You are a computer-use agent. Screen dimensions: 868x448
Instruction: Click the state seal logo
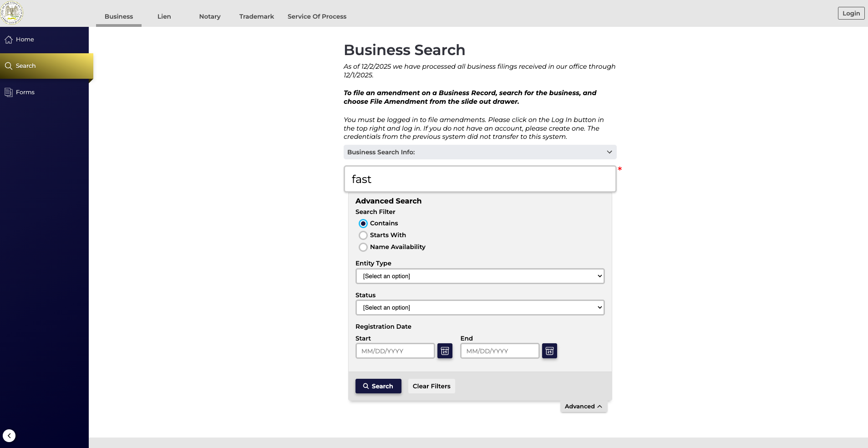click(12, 12)
